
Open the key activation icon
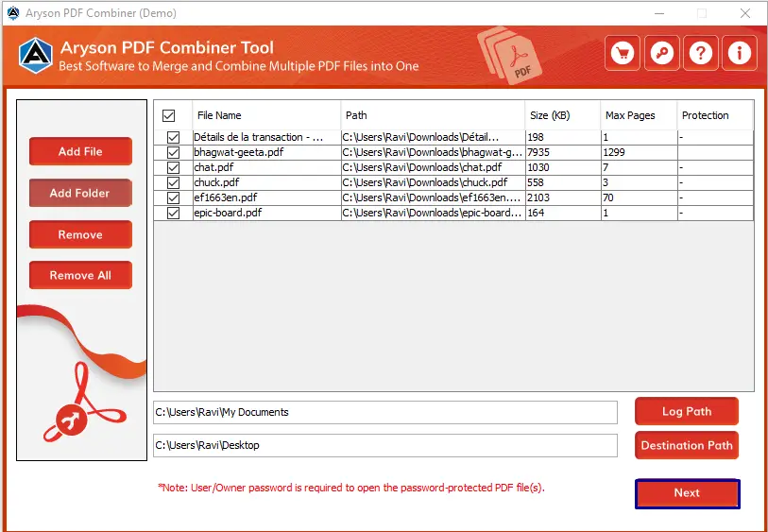tap(661, 54)
